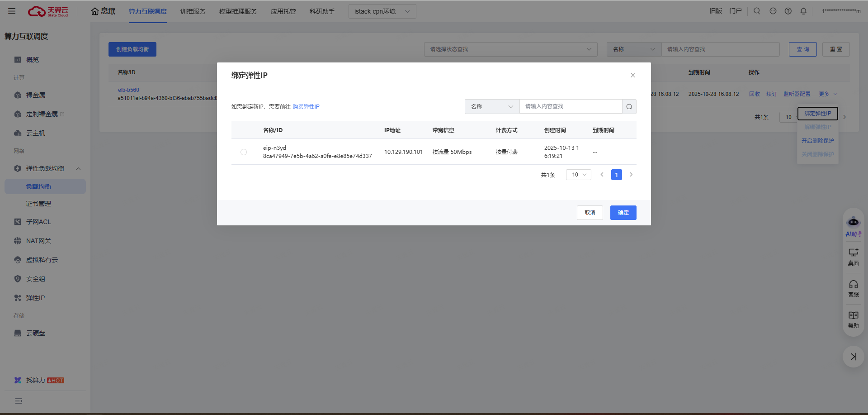Click the desktop monitor icon in right panel
This screenshot has width=868, height=415.
pos(853,253)
